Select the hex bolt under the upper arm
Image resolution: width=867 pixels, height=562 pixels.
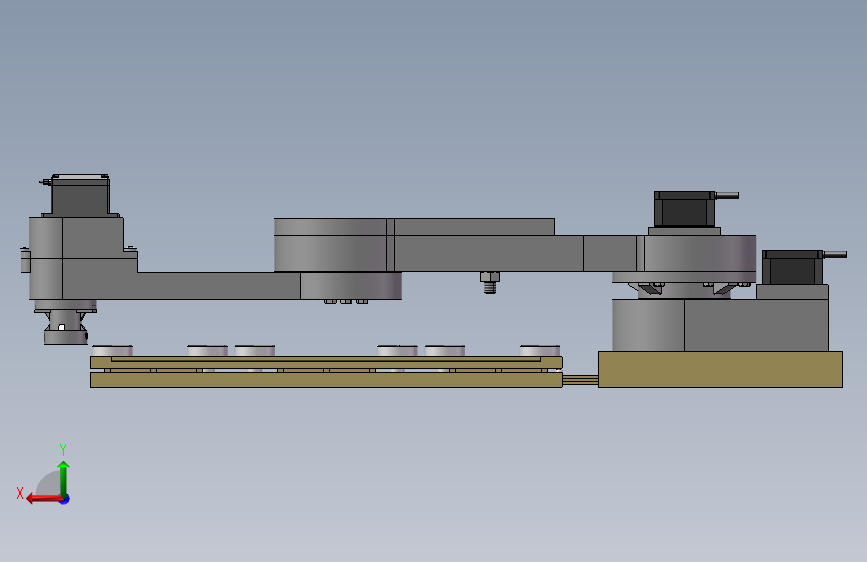click(x=489, y=282)
